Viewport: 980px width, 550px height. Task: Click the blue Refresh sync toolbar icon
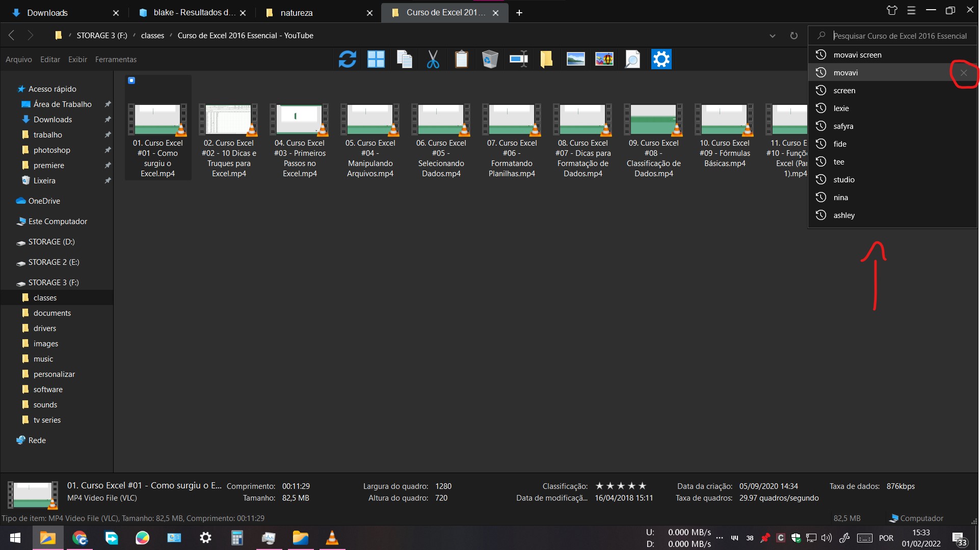point(347,59)
